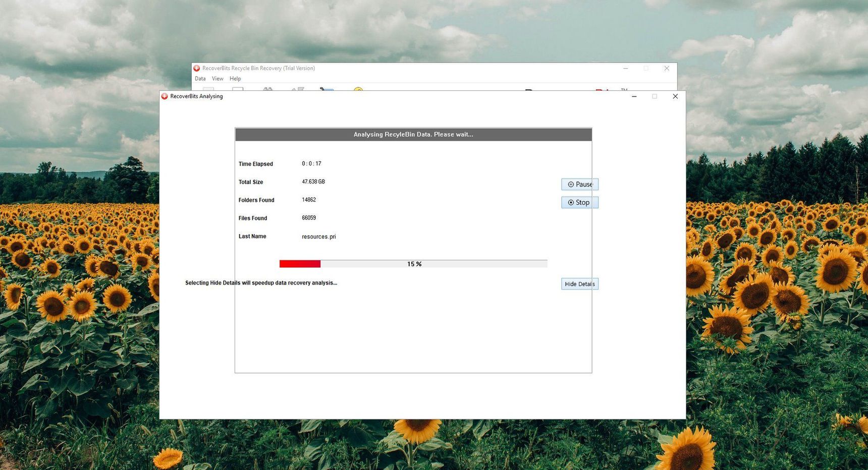This screenshot has height=470, width=868.
Task: Click the Folders Found label
Action: 256,200
